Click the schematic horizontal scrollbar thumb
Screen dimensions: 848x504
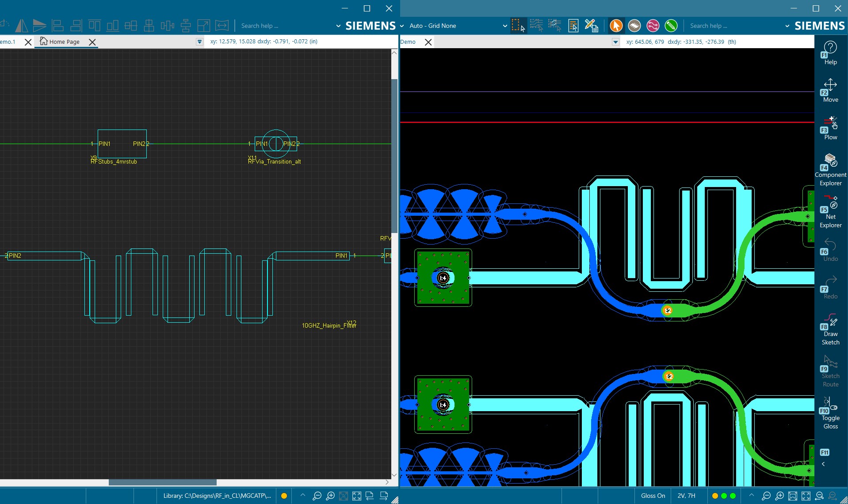[162, 482]
